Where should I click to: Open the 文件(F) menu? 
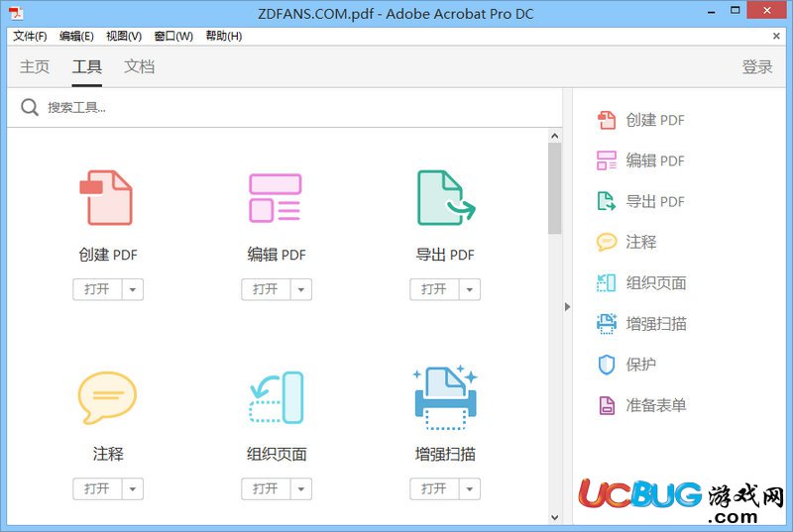point(30,36)
